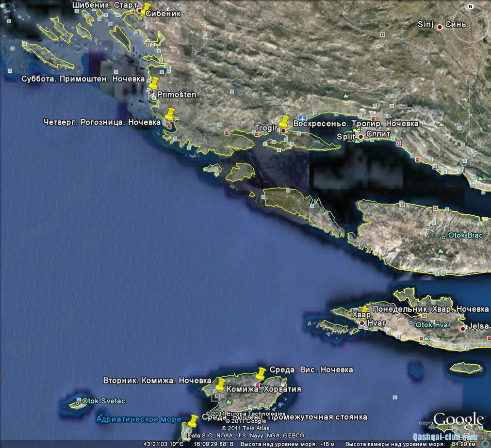Click the airport icon near Trogir
491x448 pixels.
[x=303, y=118]
